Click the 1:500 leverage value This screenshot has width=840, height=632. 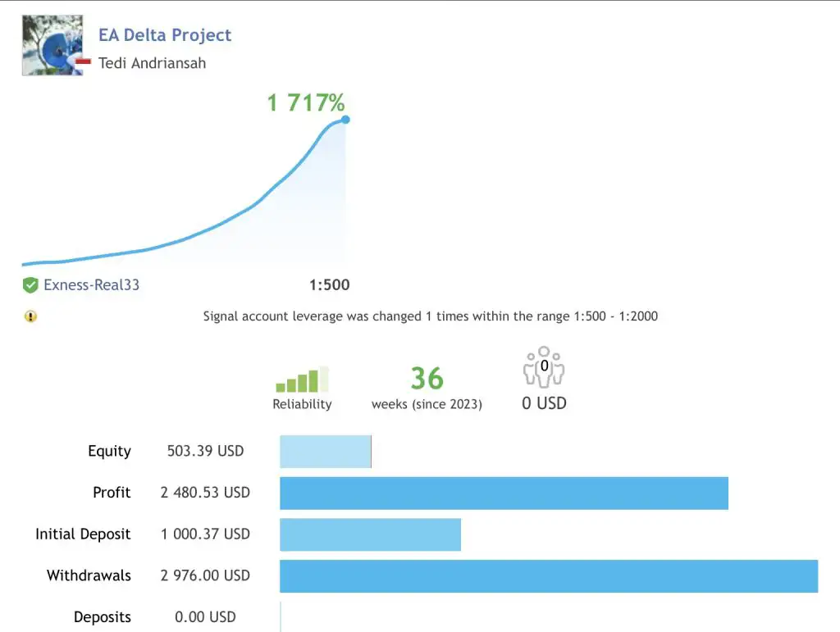(329, 285)
